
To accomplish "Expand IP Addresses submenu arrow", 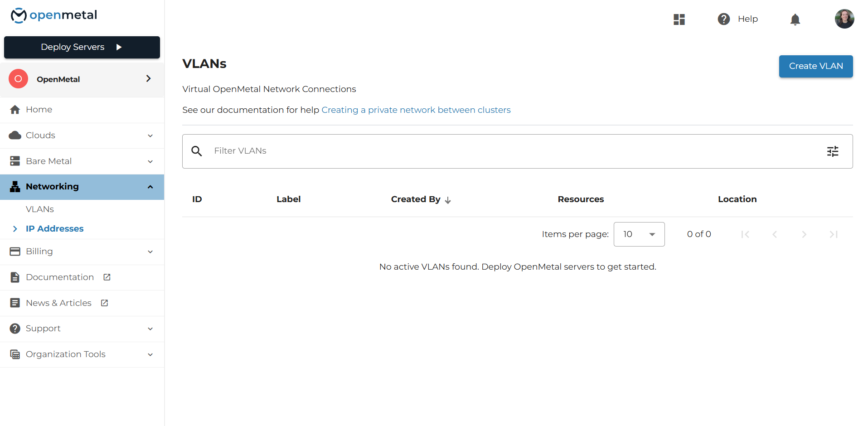I will pos(15,229).
